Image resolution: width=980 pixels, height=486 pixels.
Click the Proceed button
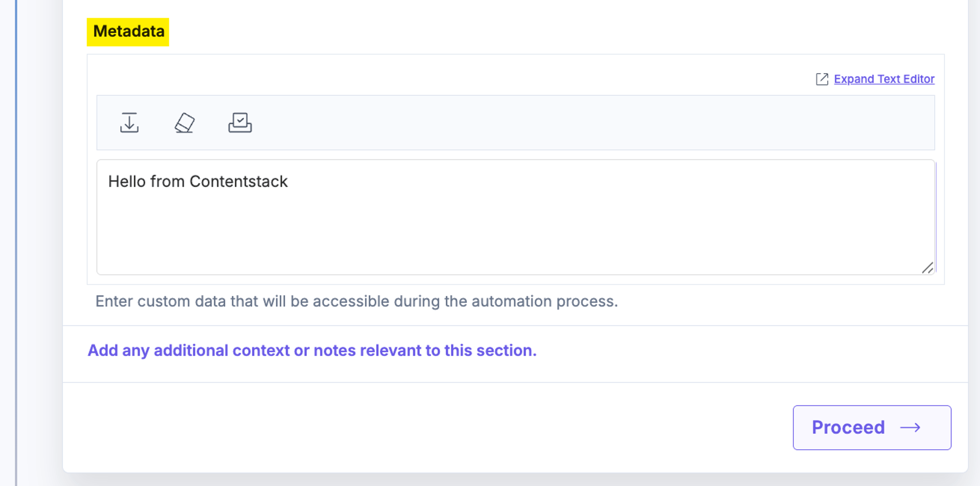(872, 427)
